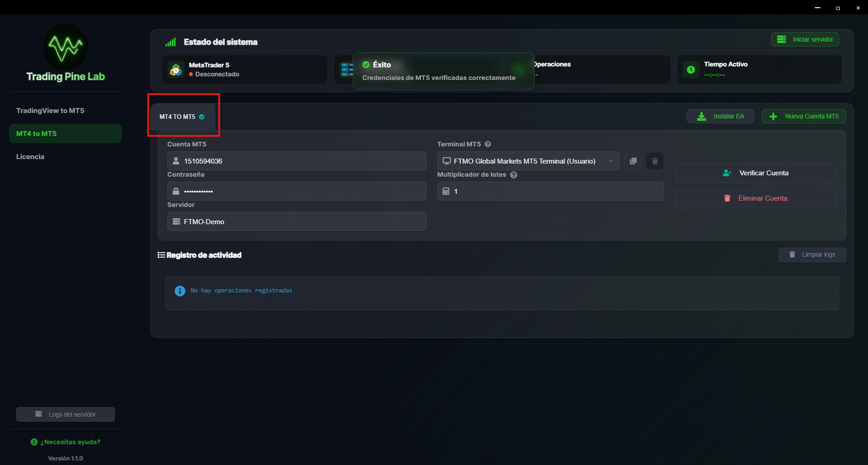The width and height of the screenshot is (868, 465).
Task: Click the MetaTrader 5 Desconectado status card
Action: click(245, 70)
